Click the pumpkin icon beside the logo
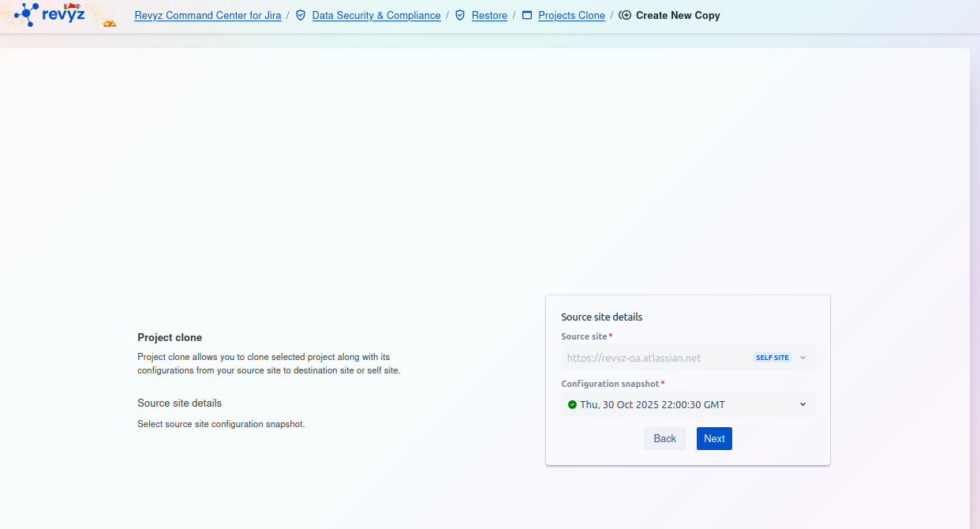The width and height of the screenshot is (980, 529). (110, 23)
